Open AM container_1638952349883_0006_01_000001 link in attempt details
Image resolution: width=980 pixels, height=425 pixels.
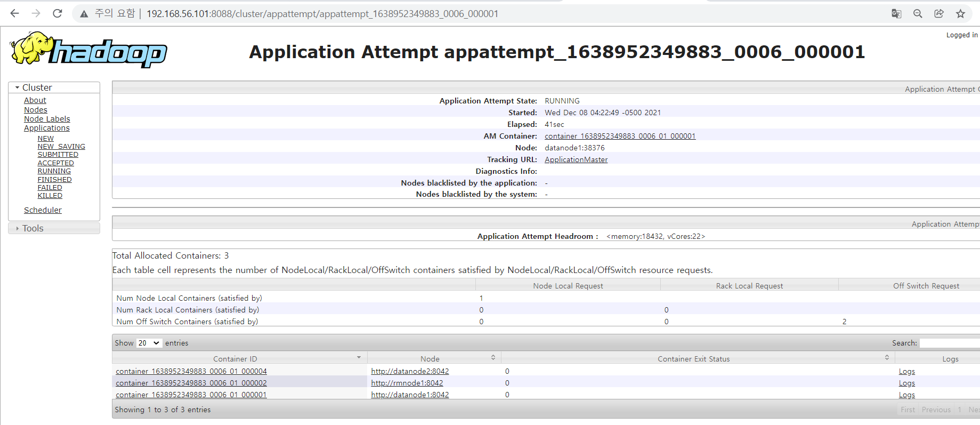point(620,136)
